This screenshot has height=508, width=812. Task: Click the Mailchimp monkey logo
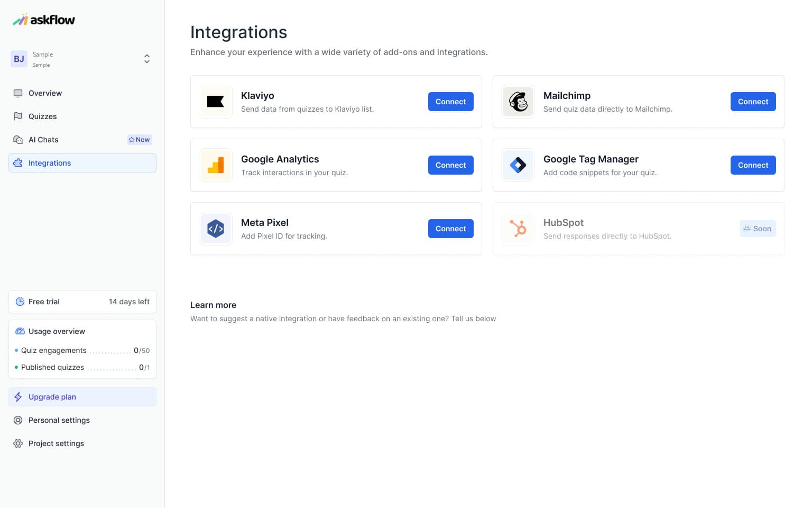(518, 102)
